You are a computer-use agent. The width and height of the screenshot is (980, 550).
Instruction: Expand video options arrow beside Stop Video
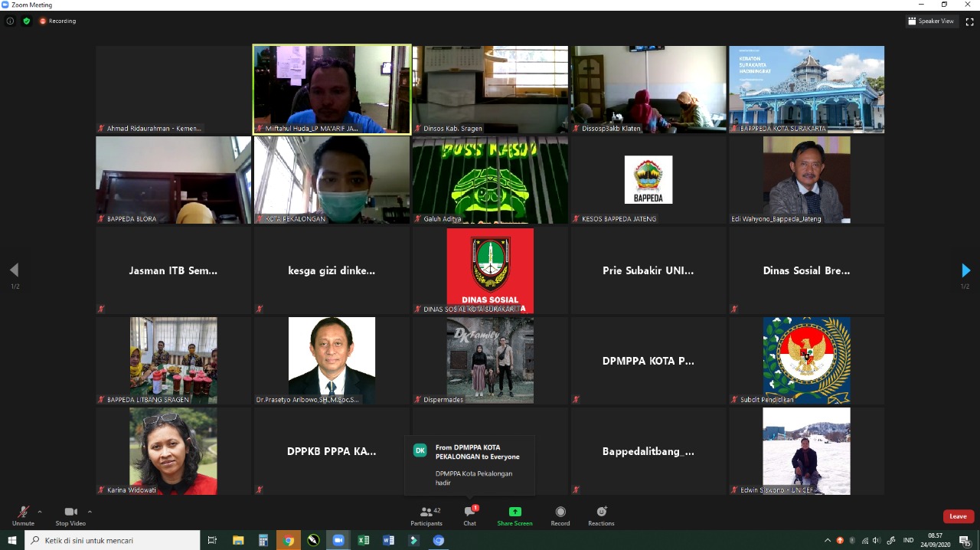(90, 512)
